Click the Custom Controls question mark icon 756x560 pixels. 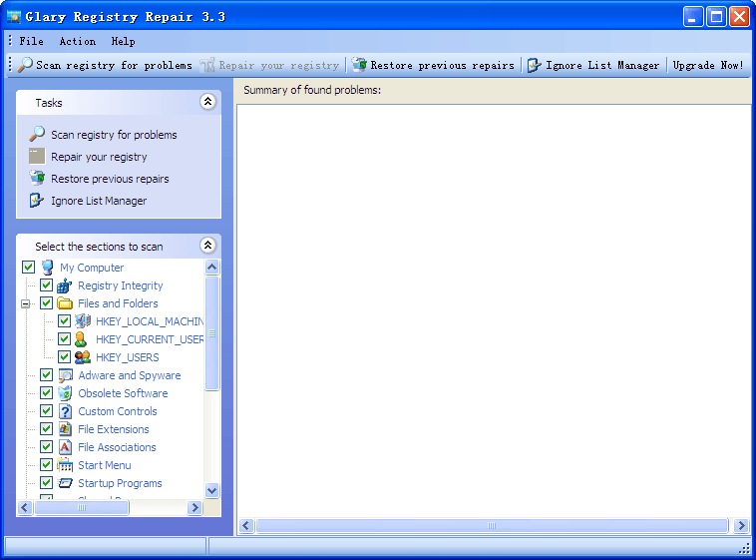point(65,411)
